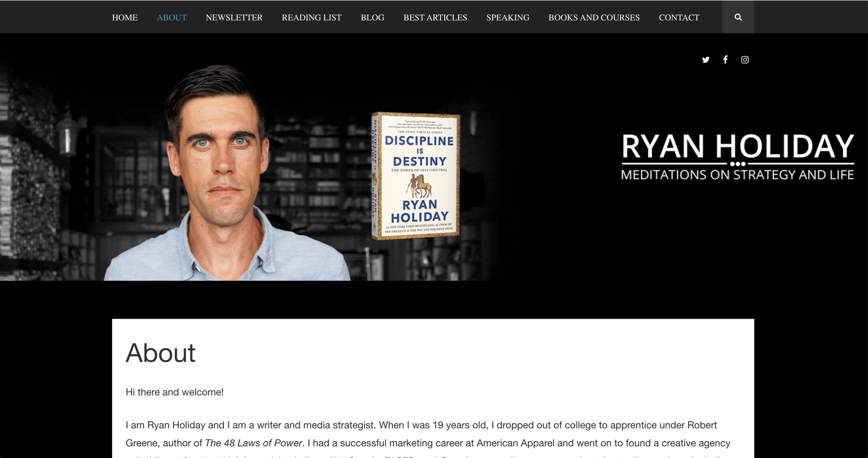Click 'The 48 Laws of Power' italic text
Viewport: 868px width, 458px height.
point(253,443)
